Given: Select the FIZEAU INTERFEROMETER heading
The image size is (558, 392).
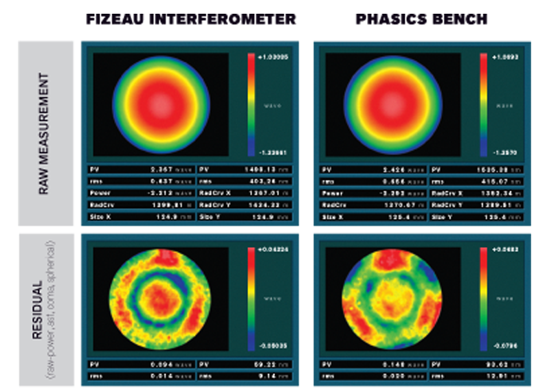Looking at the screenshot, I should tap(191, 19).
